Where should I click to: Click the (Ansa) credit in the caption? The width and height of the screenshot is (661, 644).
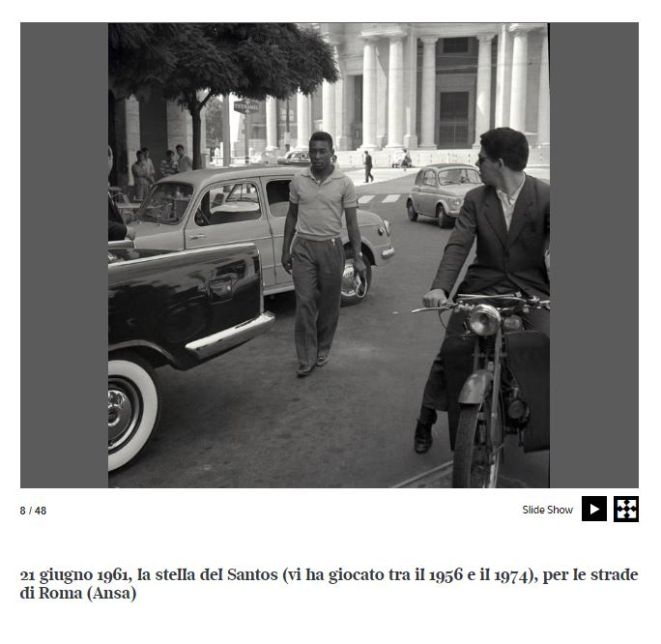point(112,593)
